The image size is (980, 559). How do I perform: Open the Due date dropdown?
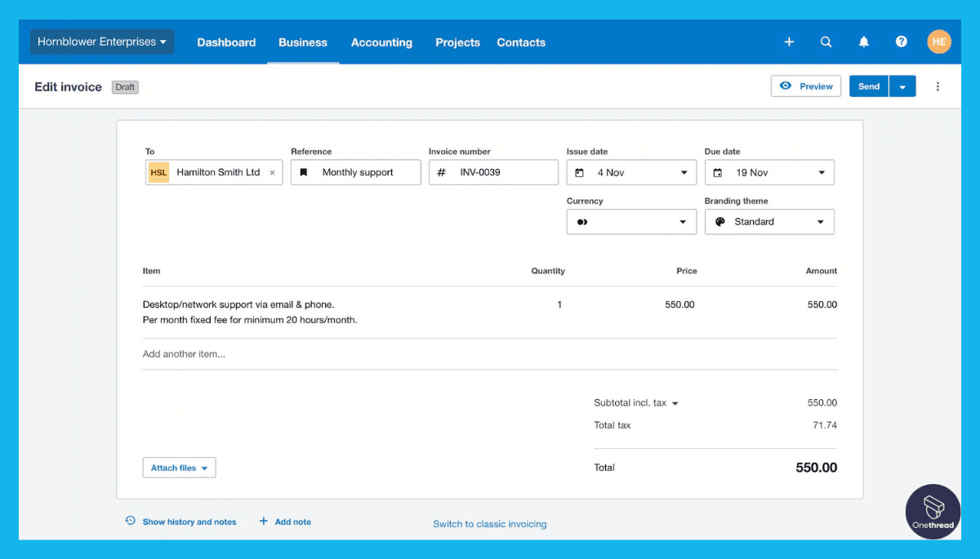[x=822, y=172]
